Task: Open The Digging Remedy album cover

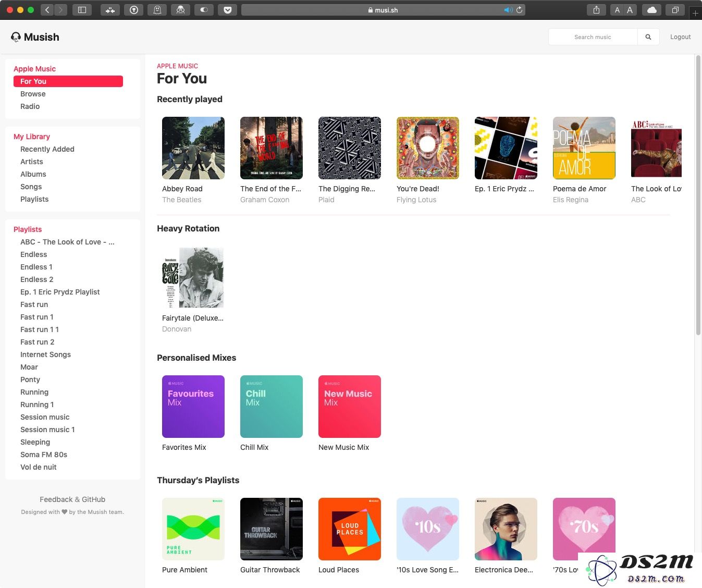Action: click(350, 148)
